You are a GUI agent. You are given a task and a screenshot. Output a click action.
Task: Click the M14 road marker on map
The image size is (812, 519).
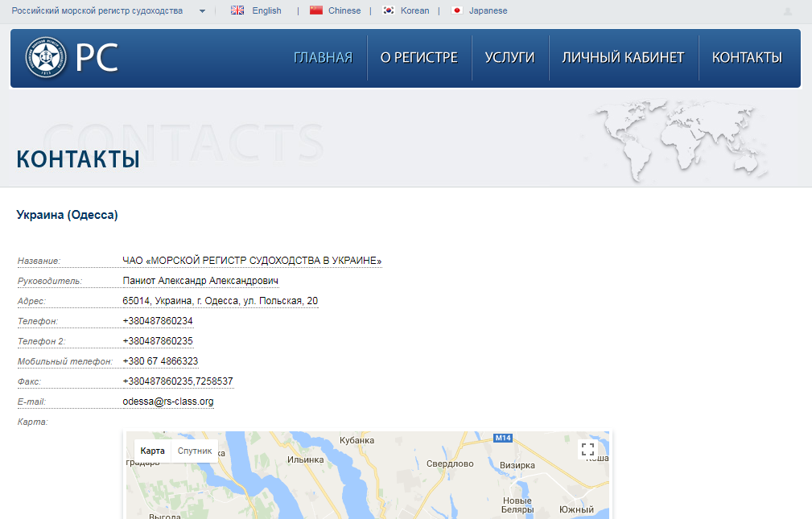point(503,438)
